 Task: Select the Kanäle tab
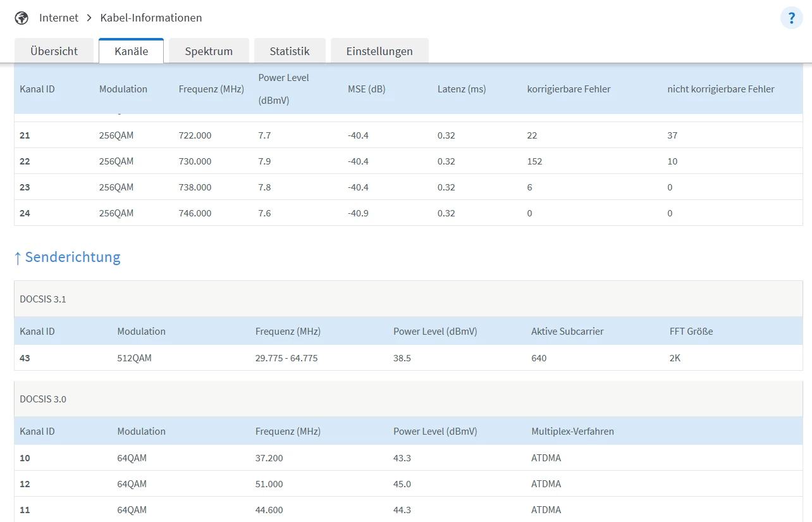131,51
